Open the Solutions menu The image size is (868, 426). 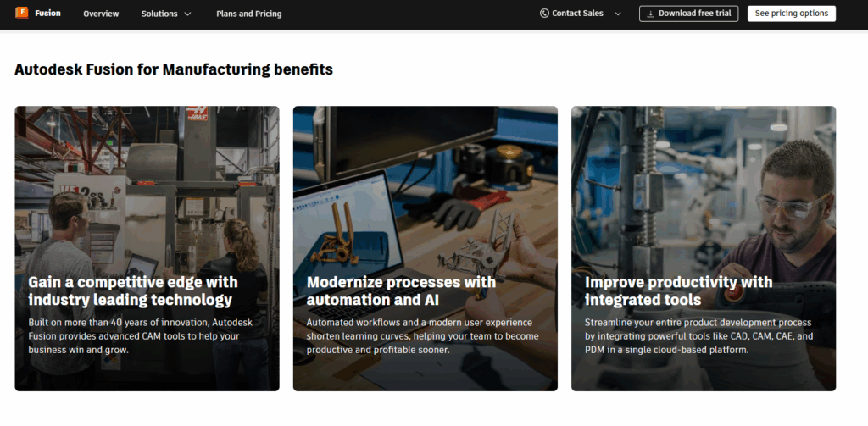click(160, 14)
